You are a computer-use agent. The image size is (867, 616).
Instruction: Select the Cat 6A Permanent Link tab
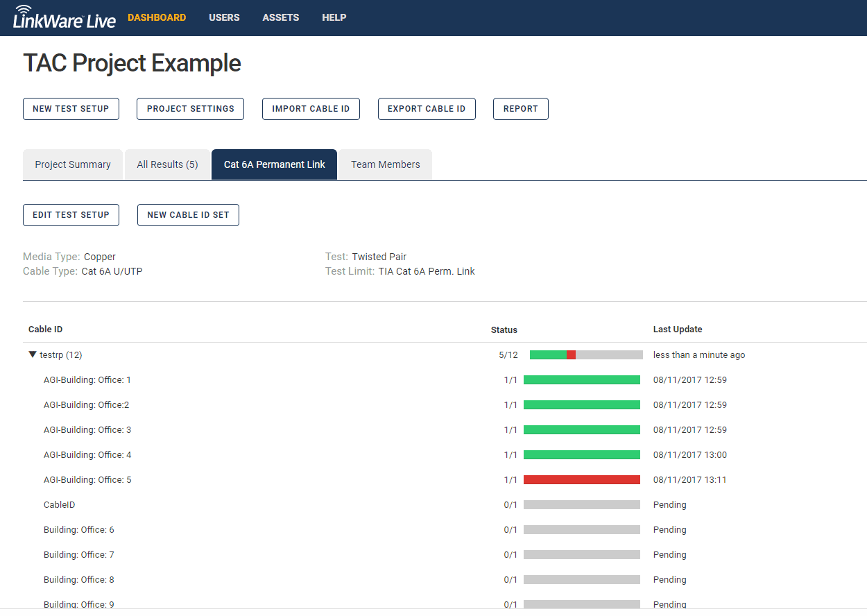274,164
